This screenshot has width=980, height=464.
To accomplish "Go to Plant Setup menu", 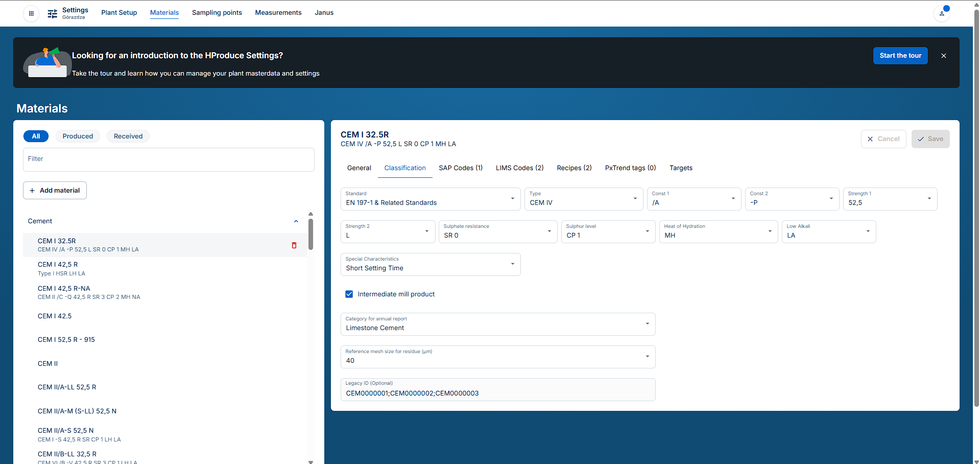I will [x=119, y=13].
